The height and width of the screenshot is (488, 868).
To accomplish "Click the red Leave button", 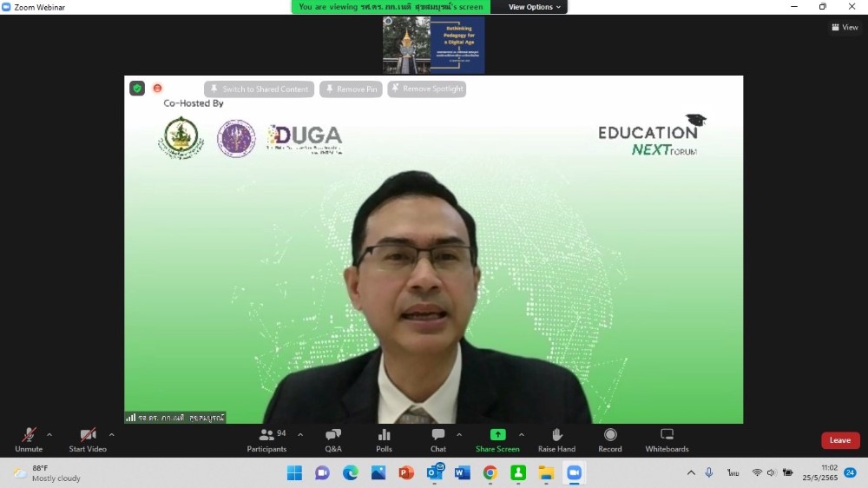I will pos(840,440).
